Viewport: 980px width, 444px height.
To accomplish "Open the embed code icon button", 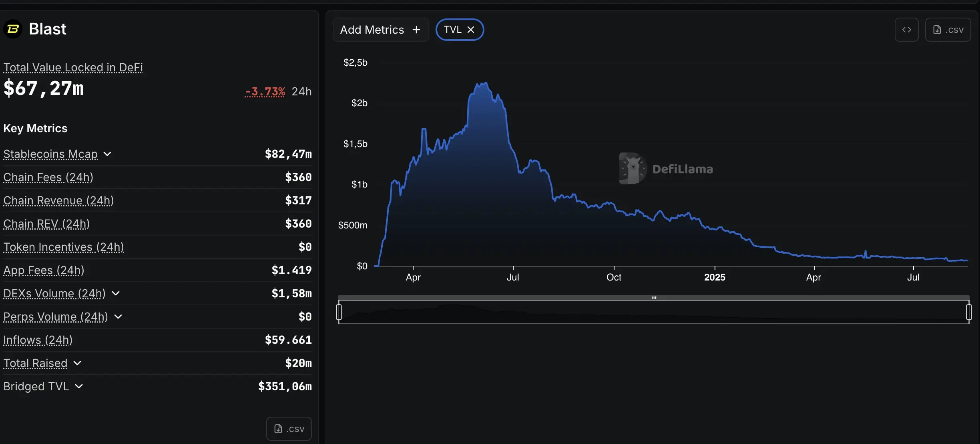I will pyautogui.click(x=907, y=30).
